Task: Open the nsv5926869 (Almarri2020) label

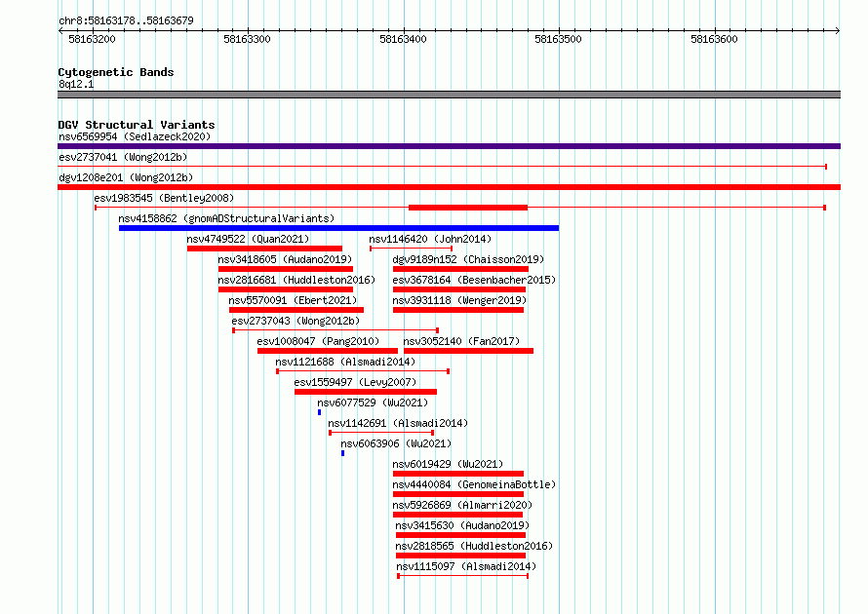Action: pyautogui.click(x=462, y=505)
